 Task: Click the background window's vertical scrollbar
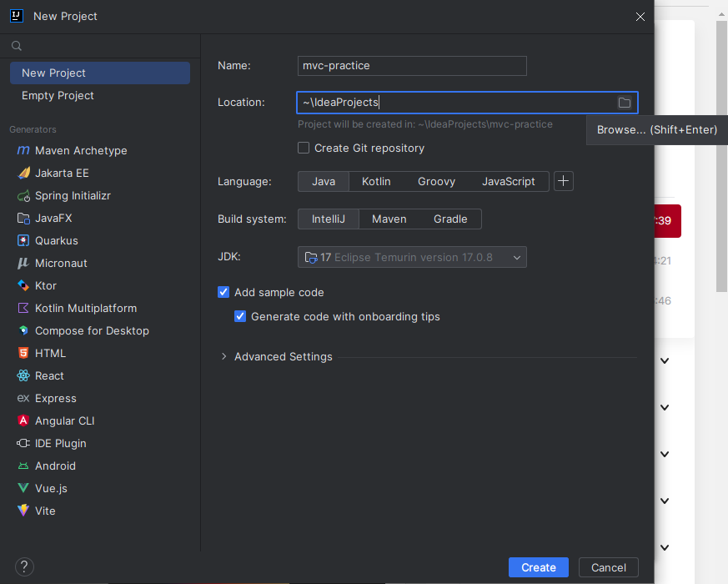click(721, 156)
